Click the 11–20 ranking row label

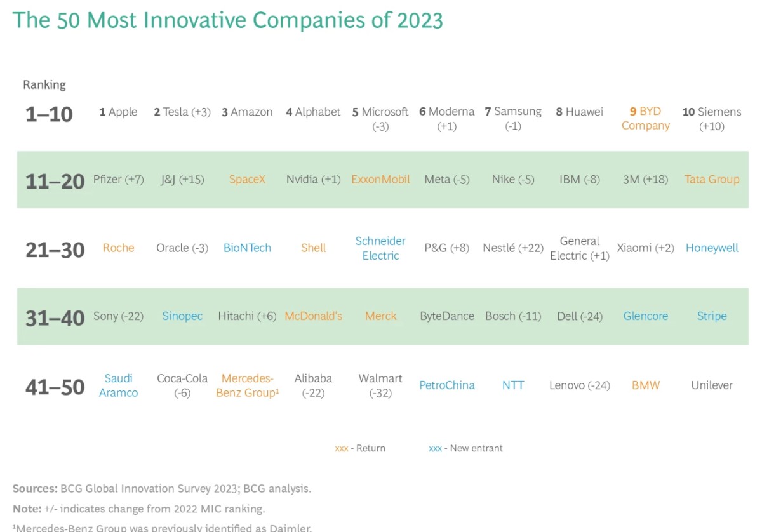(x=55, y=182)
